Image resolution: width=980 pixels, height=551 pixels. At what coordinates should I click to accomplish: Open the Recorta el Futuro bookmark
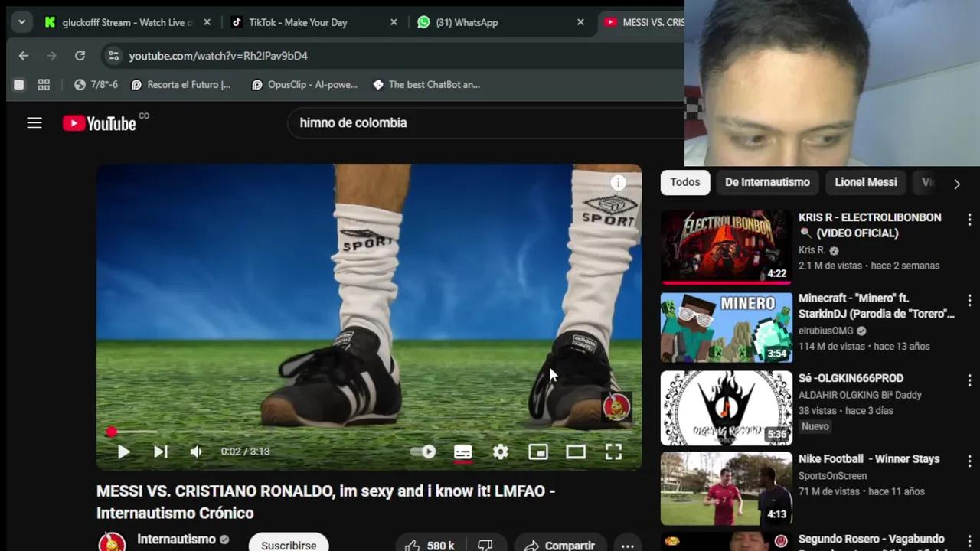coord(181,84)
